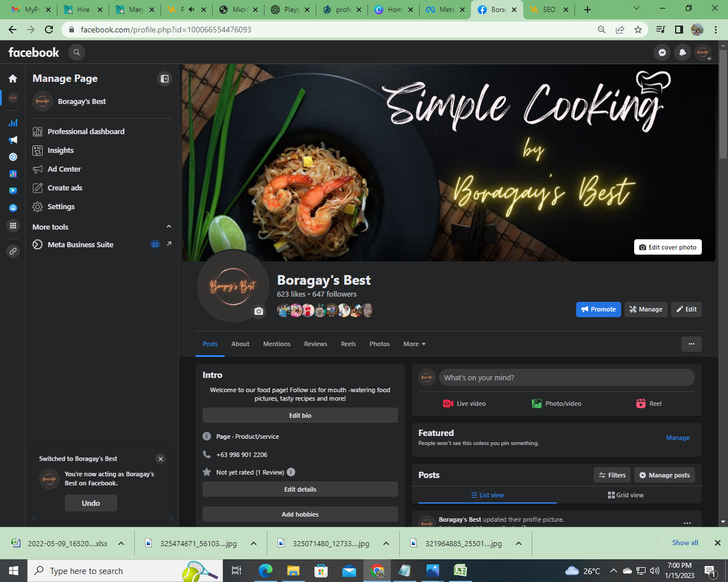The image size is (728, 582).
Task: Collapse the More tools section
Action: click(168, 227)
